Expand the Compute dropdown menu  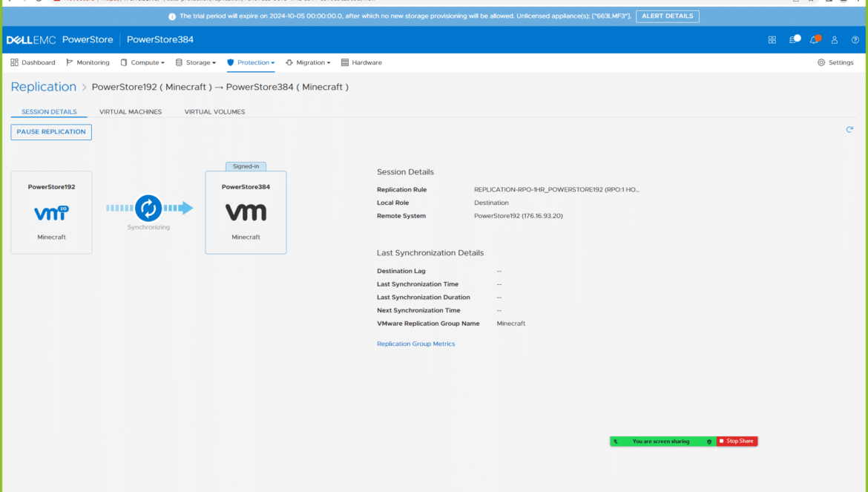tap(142, 62)
